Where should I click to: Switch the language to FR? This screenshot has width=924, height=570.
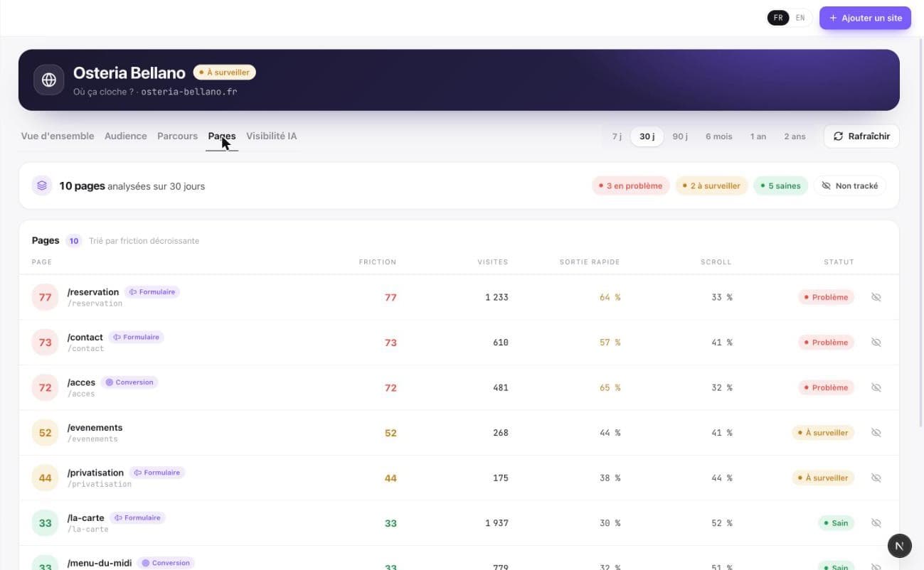(778, 18)
